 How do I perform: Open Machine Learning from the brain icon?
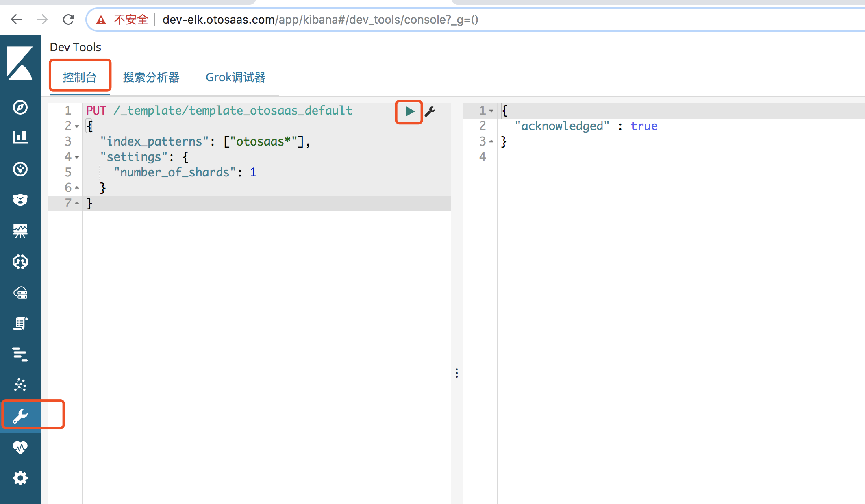click(x=20, y=262)
